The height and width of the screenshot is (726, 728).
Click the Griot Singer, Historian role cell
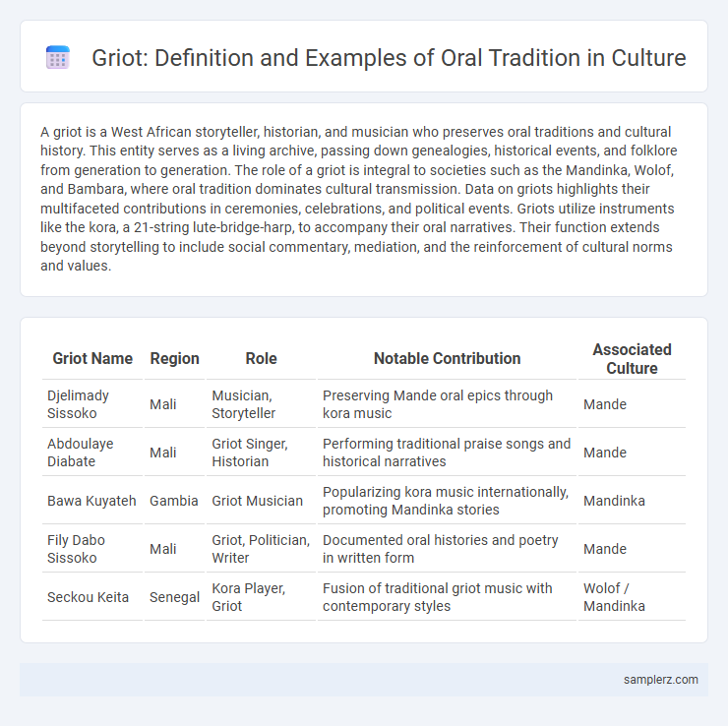[261, 453]
